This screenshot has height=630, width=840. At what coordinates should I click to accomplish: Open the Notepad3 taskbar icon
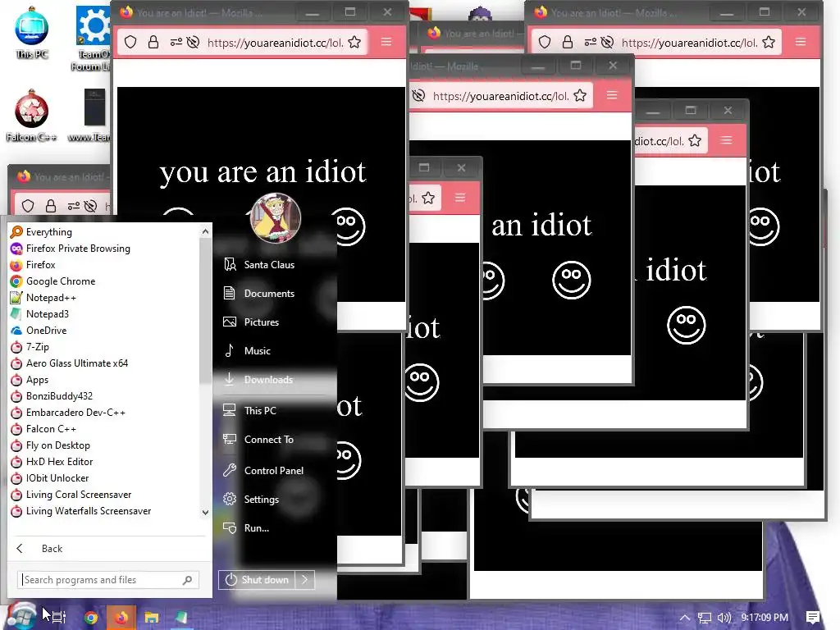pyautogui.click(x=181, y=617)
